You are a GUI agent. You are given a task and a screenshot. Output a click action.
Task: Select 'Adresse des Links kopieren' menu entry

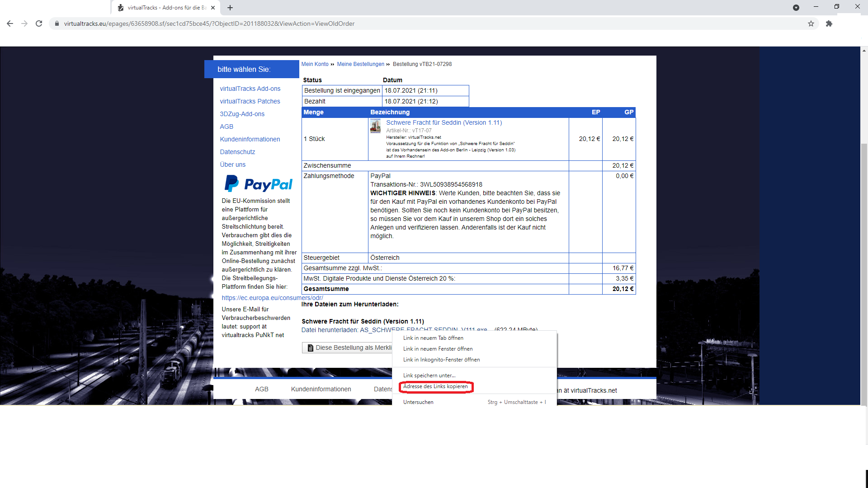click(x=435, y=387)
